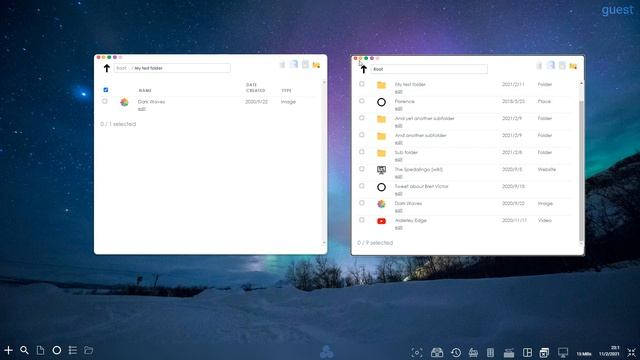
Task: Go up one level in My test folder window
Action: (107, 68)
